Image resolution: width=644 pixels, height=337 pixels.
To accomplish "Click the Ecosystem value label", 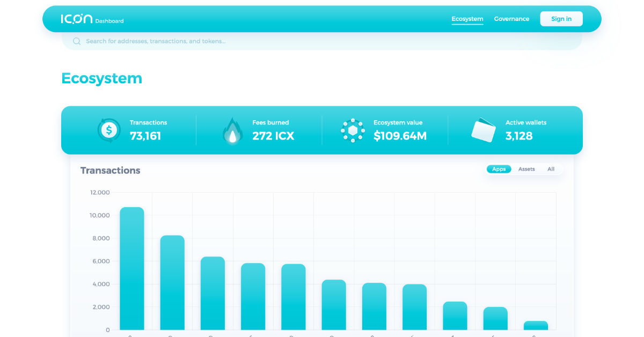I will click(x=397, y=122).
